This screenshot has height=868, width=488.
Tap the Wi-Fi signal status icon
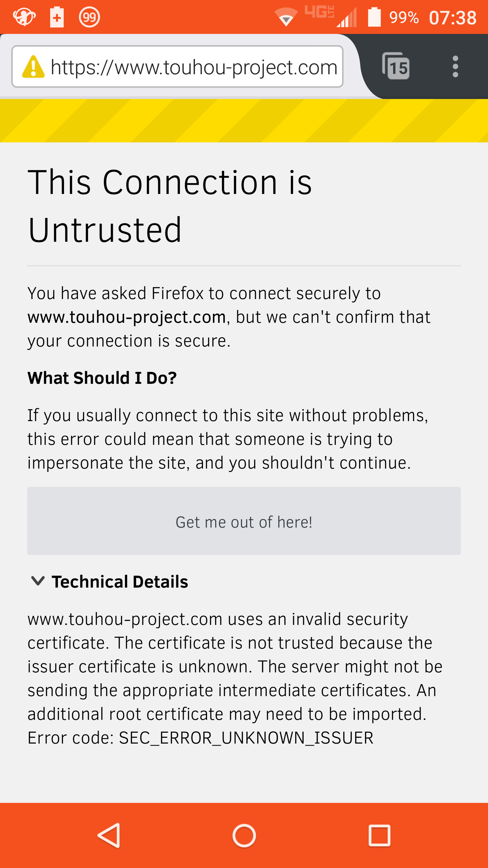point(286,17)
